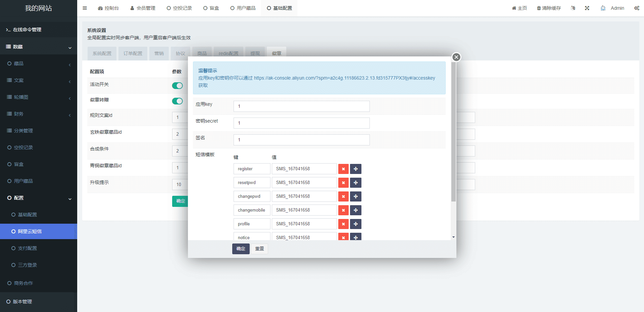Image resolution: width=644 pixels, height=312 pixels.
Task: Click move handle on profile row
Action: [355, 224]
